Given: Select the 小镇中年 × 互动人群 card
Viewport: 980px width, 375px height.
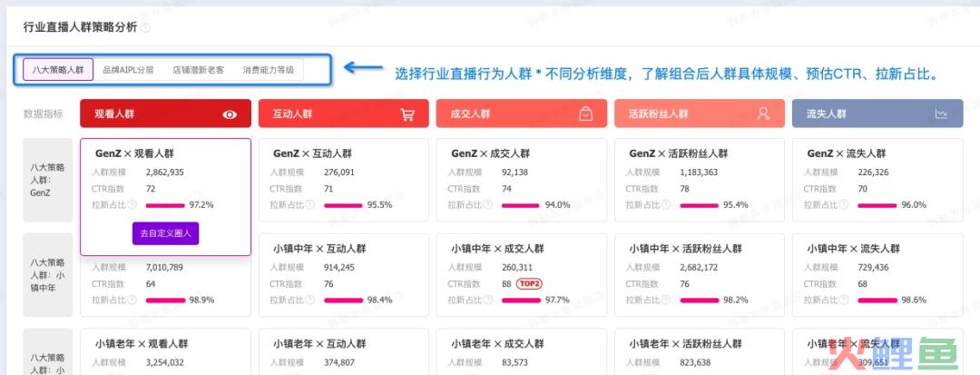Looking at the screenshot, I should (x=344, y=275).
